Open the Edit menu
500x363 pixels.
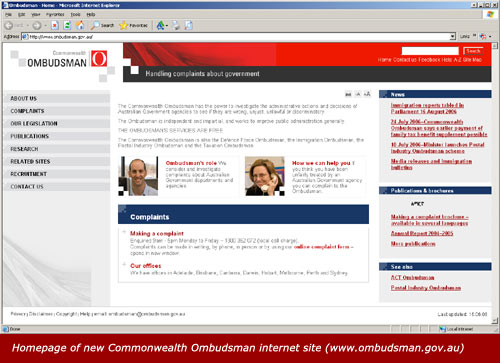pos(21,14)
